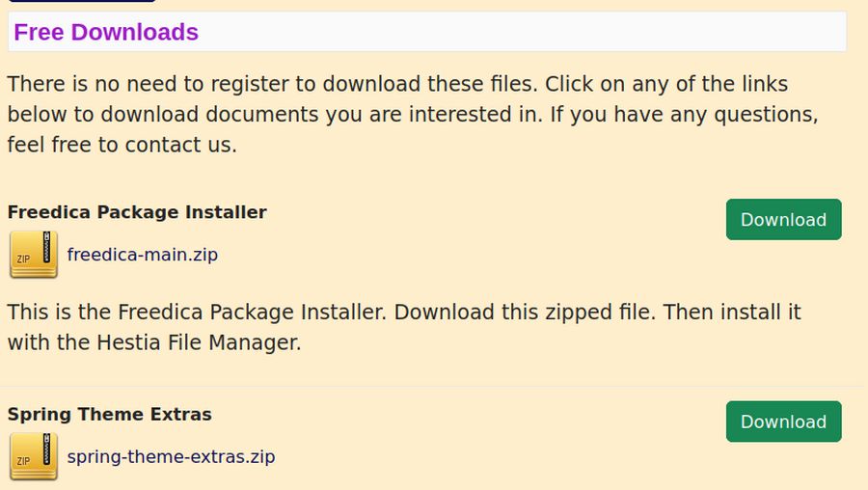Click the 'ZIP' label on freedica archive icon
Screen dimensions: 868x490
[23, 259]
